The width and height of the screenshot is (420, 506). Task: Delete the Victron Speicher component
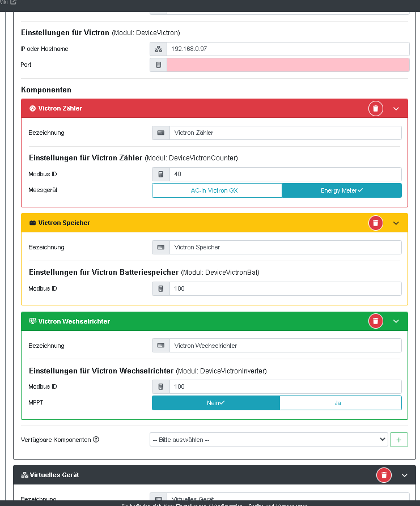(375, 223)
